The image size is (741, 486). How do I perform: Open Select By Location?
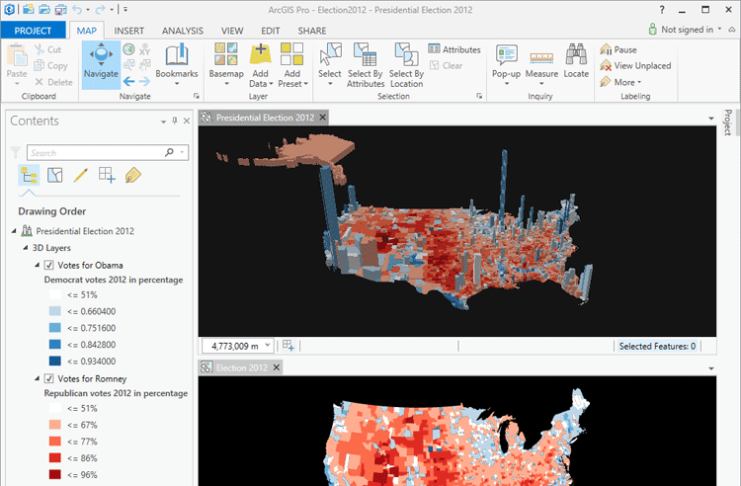(x=406, y=65)
